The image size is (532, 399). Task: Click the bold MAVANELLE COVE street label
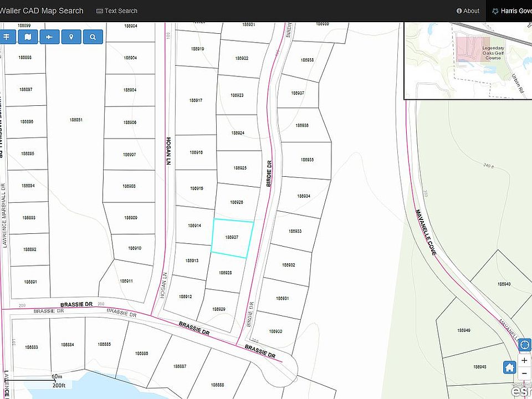426,233
